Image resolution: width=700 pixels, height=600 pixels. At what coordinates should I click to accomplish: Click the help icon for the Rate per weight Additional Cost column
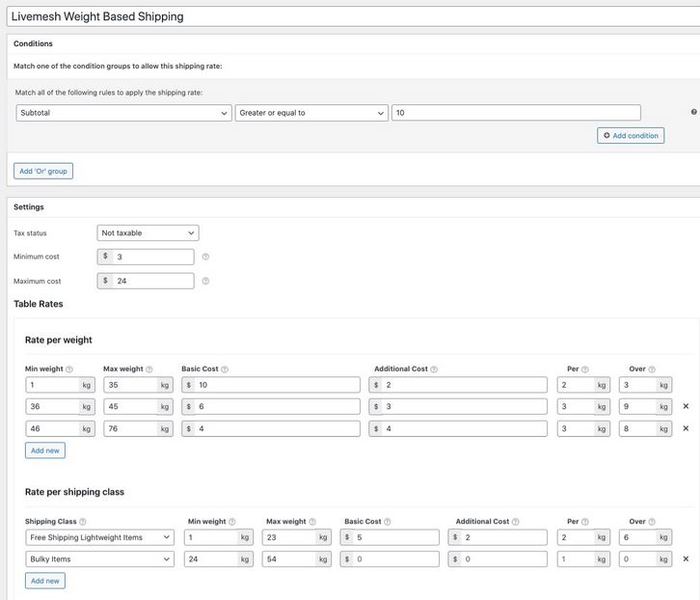[434, 369]
